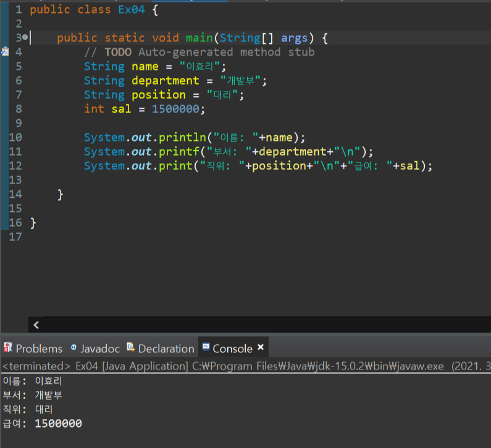
Task: Click 'println' on line 10
Action: tap(182, 138)
